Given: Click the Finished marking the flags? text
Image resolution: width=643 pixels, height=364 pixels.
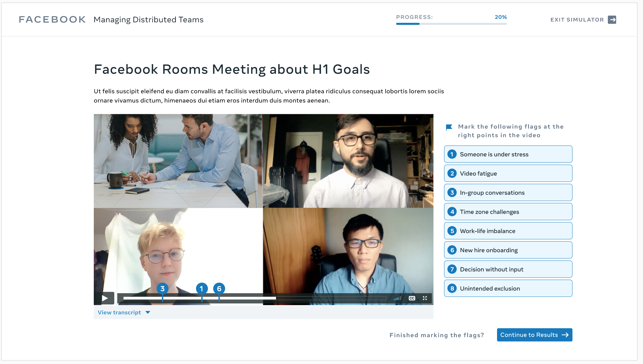Looking at the screenshot, I should click(437, 335).
